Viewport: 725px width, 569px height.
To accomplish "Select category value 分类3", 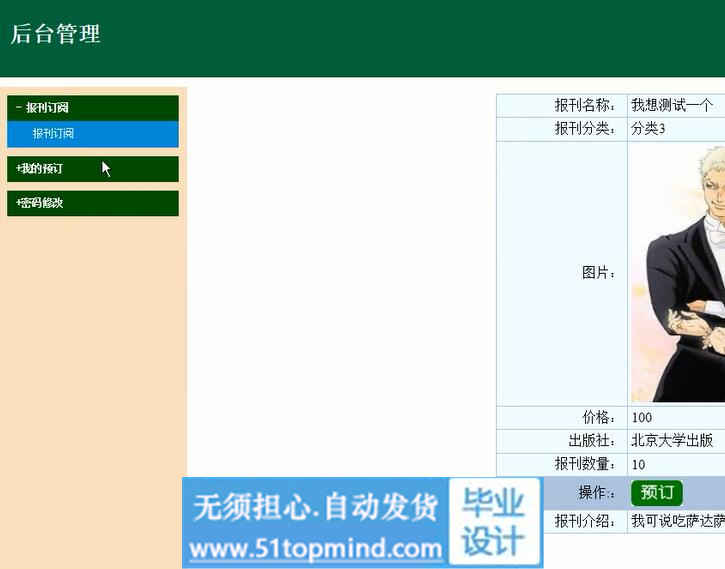I will point(648,128).
